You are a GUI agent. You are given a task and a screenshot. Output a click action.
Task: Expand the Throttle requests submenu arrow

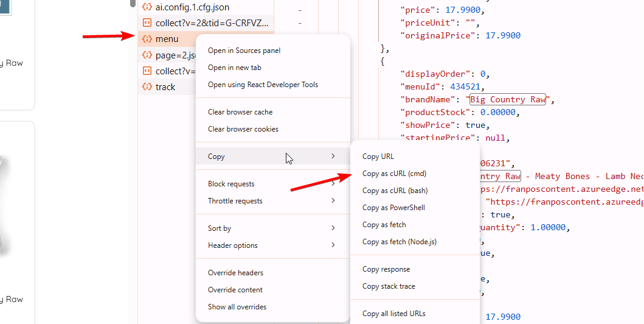[x=333, y=201]
